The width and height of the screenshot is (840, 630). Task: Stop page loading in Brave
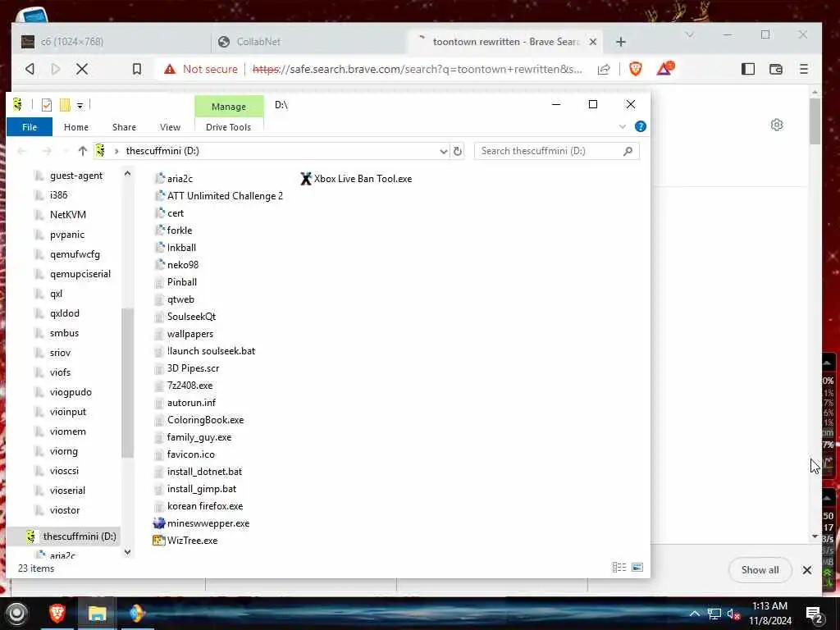82,69
